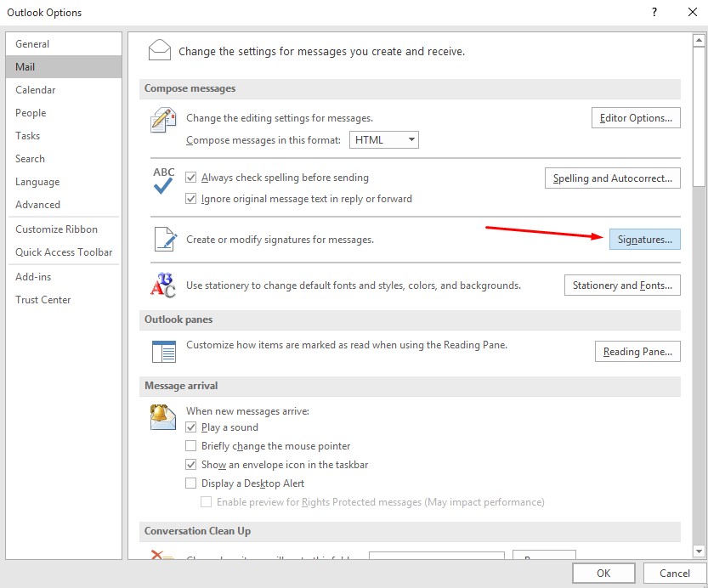Select the Add-ins category
The image size is (708, 588).
coord(64,277)
